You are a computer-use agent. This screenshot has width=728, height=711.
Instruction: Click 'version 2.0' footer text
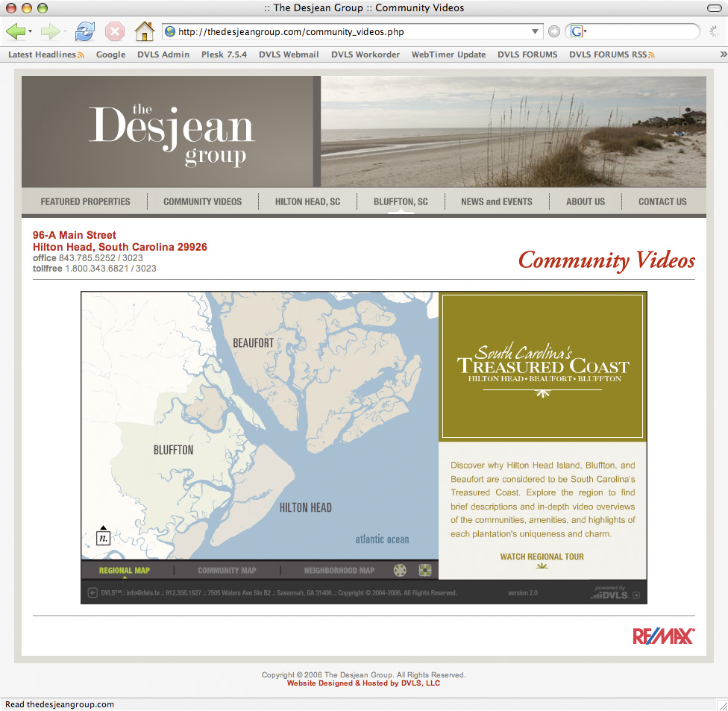[523, 593]
